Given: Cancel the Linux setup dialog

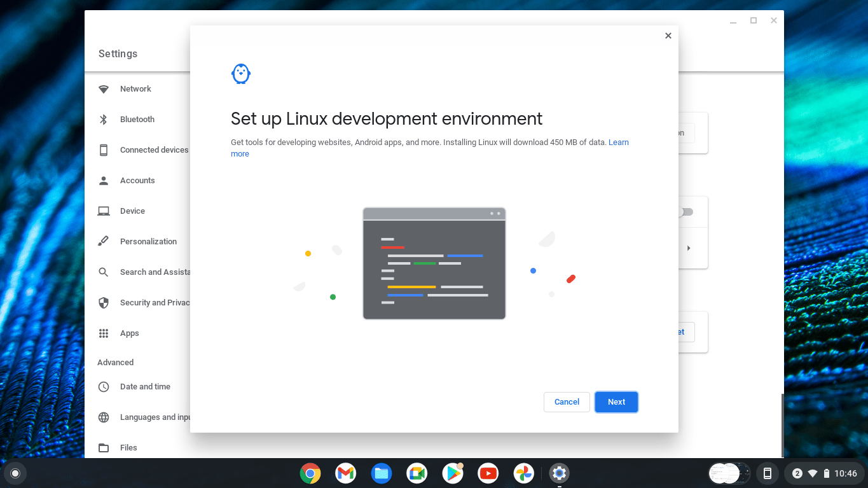Looking at the screenshot, I should click(x=567, y=402).
